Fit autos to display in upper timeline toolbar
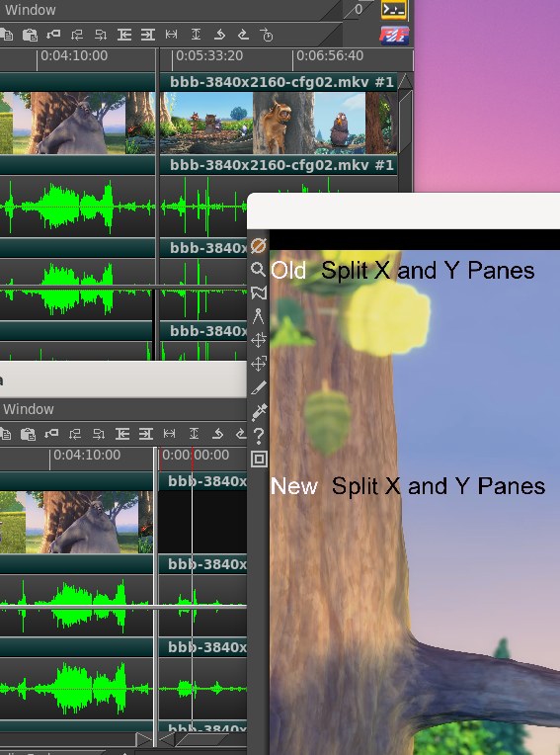 click(x=196, y=35)
